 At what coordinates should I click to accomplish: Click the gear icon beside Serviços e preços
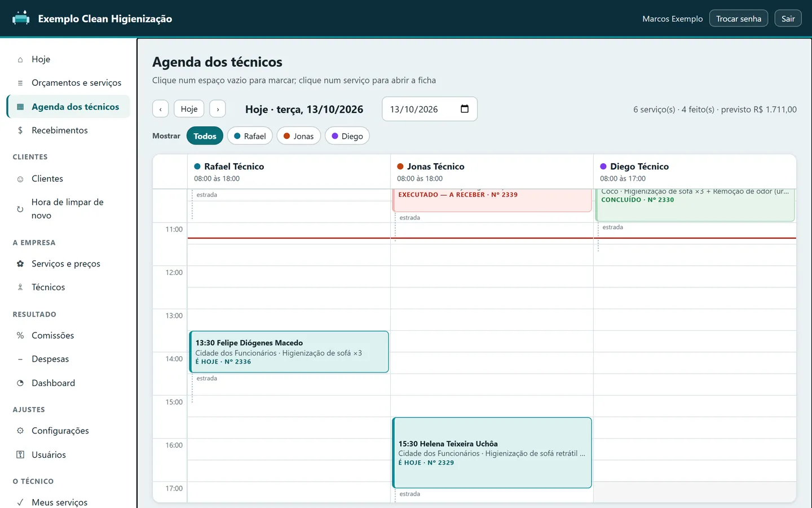[20, 264]
